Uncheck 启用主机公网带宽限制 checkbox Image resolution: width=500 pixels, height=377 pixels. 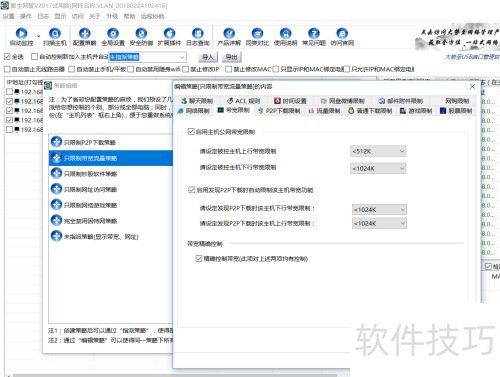(x=191, y=131)
